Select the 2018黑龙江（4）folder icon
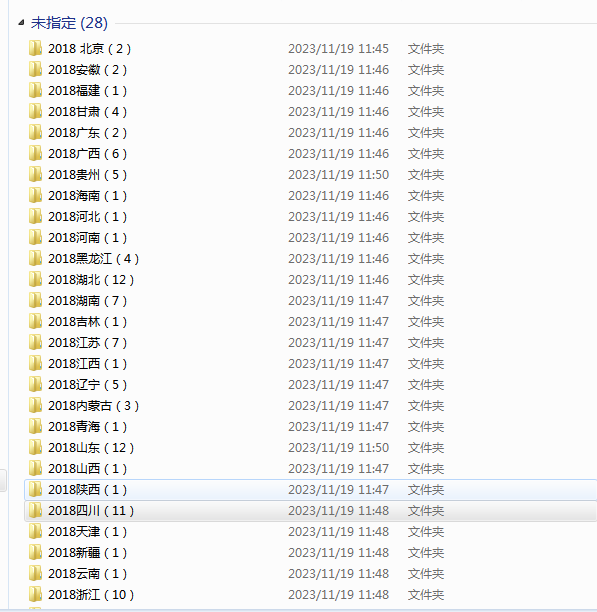This screenshot has height=612, width=597. [x=36, y=258]
